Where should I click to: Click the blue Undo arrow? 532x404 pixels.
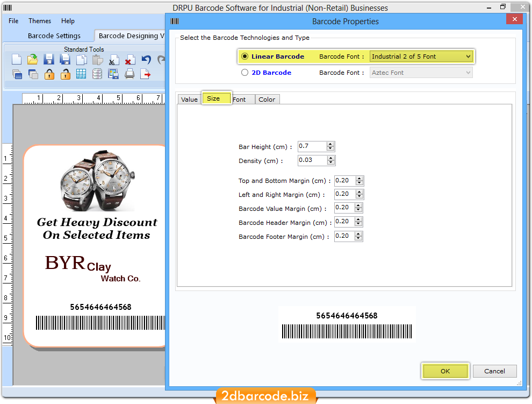coord(146,60)
